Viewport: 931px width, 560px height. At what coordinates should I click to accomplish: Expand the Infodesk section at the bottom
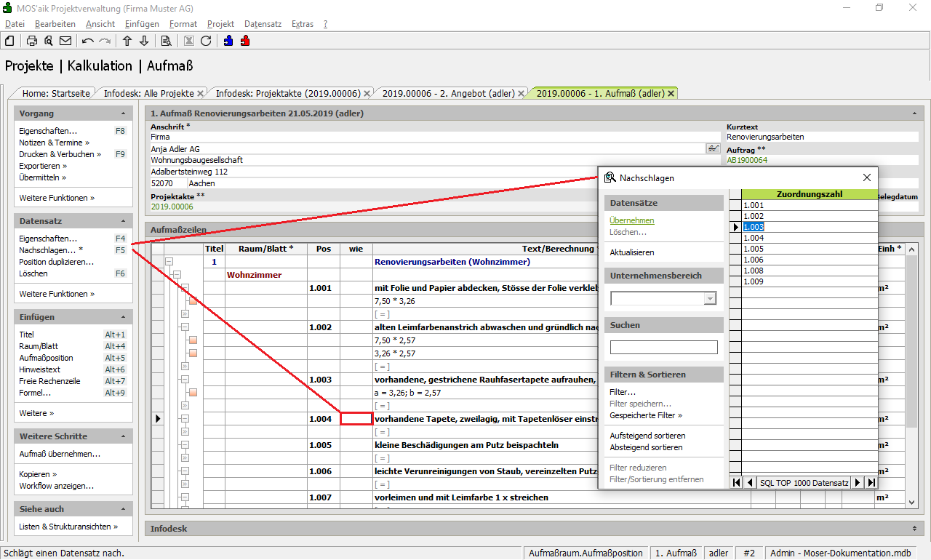[914, 527]
